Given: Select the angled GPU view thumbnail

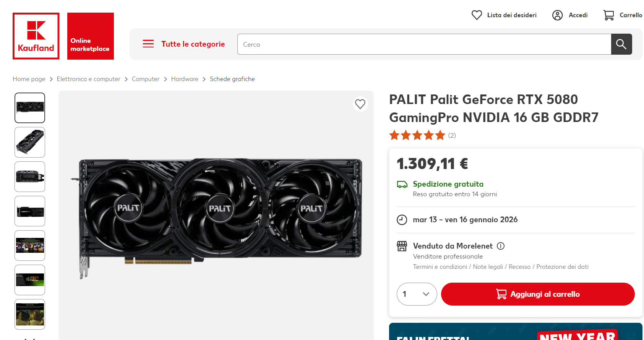Looking at the screenshot, I should (30, 142).
